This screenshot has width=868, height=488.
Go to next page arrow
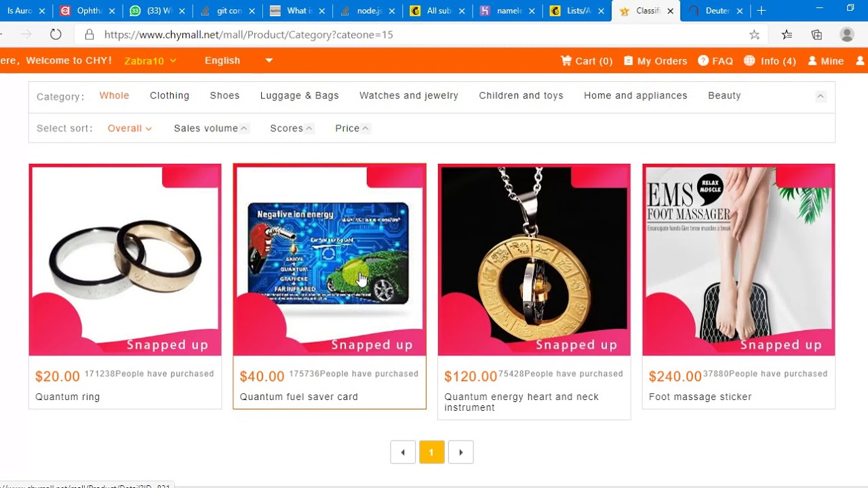[461, 452]
